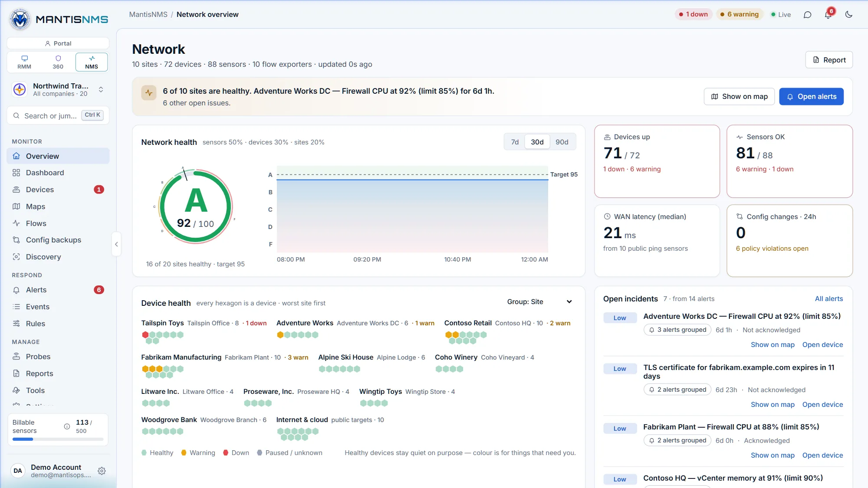Screen dimensions: 868x488
Task: Click the 1 down status pill
Action: coord(693,14)
